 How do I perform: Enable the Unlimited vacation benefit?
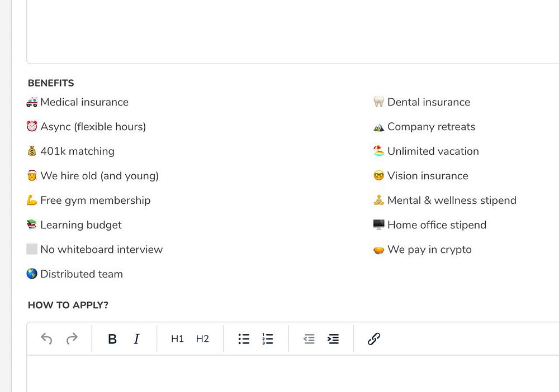[x=427, y=151]
